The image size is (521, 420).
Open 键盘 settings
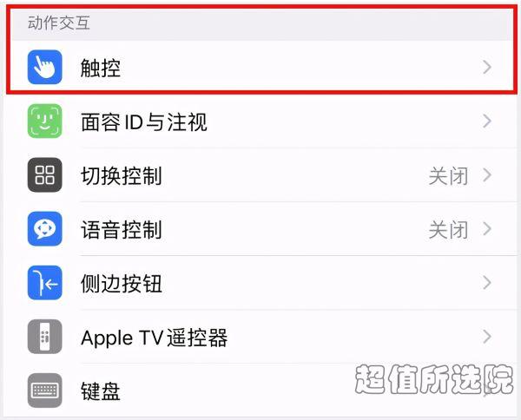point(262,390)
